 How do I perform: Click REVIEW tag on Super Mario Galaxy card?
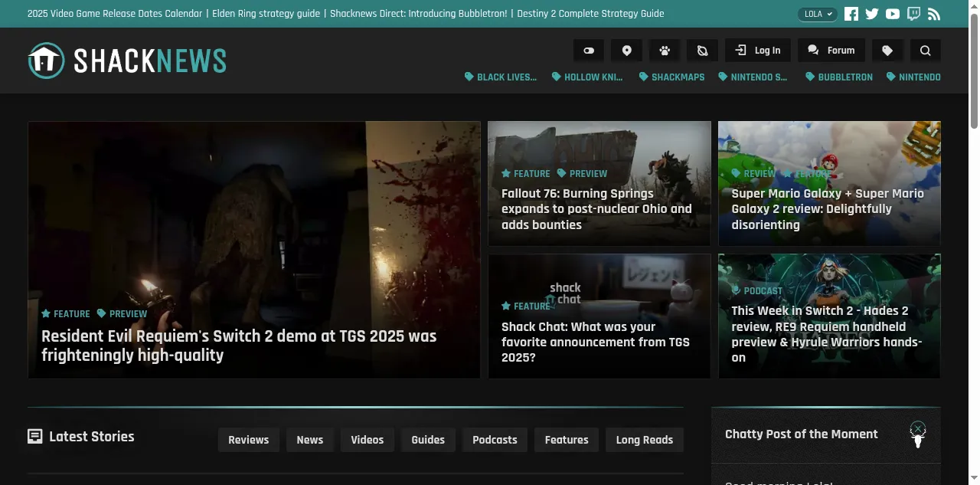tap(753, 174)
